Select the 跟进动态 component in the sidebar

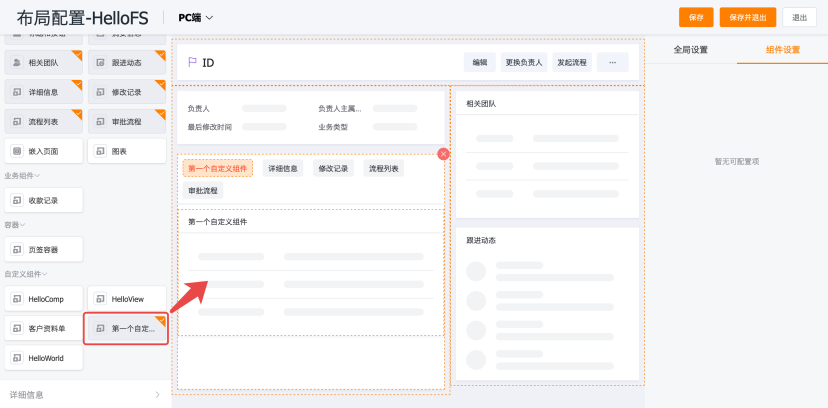pyautogui.click(x=127, y=62)
